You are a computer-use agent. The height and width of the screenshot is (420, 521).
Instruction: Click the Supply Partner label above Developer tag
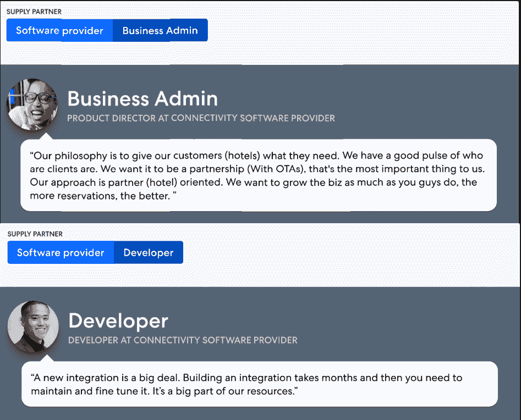point(35,234)
